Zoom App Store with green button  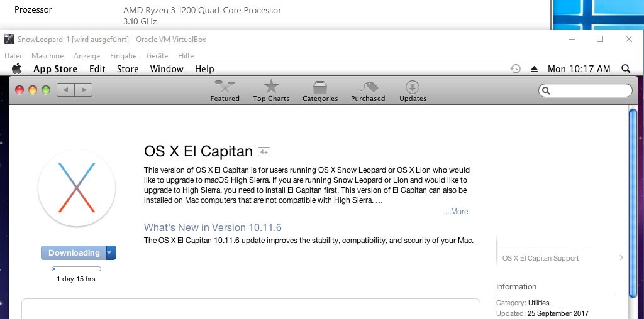[x=45, y=90]
